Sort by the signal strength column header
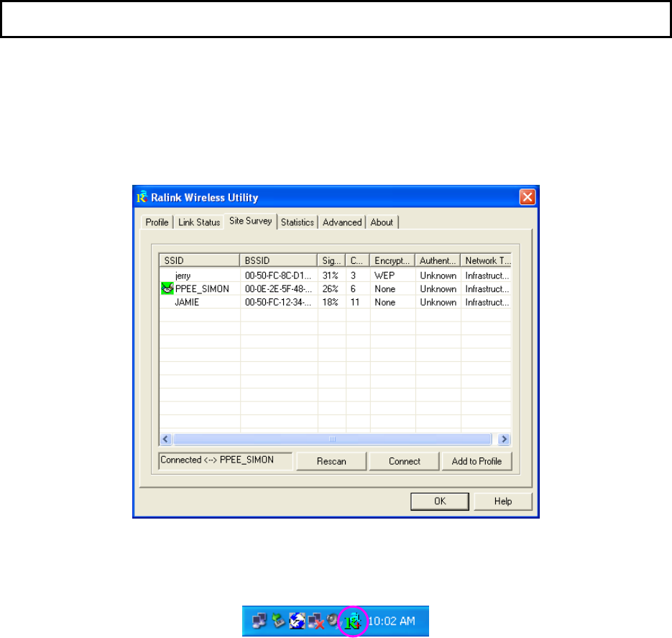The width and height of the screenshot is (672, 638). pos(331,260)
